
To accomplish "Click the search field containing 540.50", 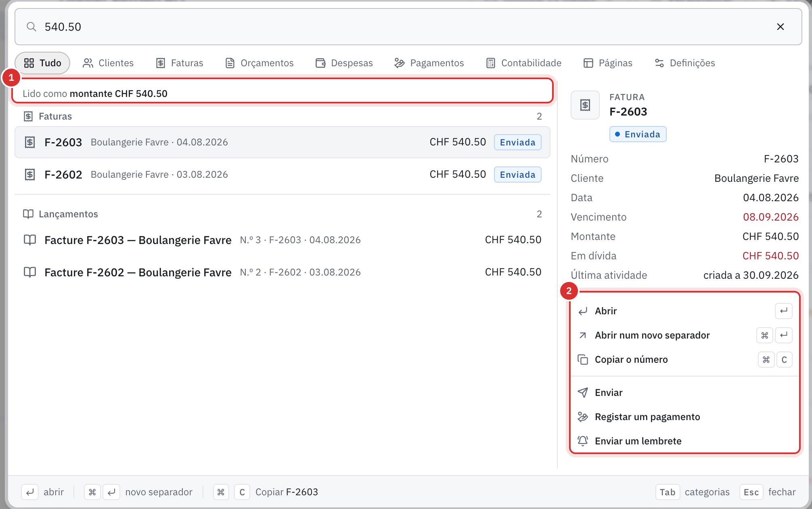I will point(408,27).
